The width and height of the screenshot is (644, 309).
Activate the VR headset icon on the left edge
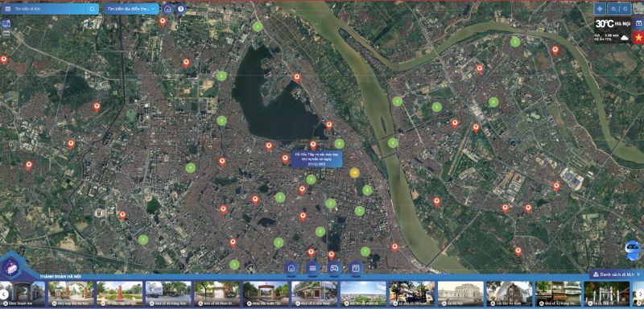(x=6, y=34)
